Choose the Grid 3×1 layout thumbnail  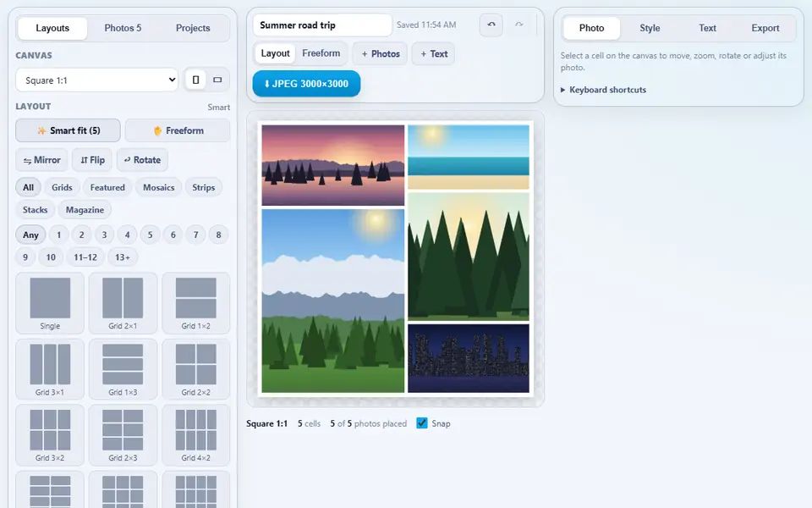click(x=50, y=369)
